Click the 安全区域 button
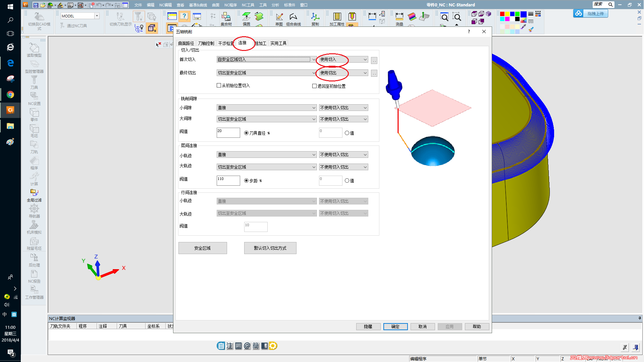This screenshot has width=644, height=362. pyautogui.click(x=203, y=248)
